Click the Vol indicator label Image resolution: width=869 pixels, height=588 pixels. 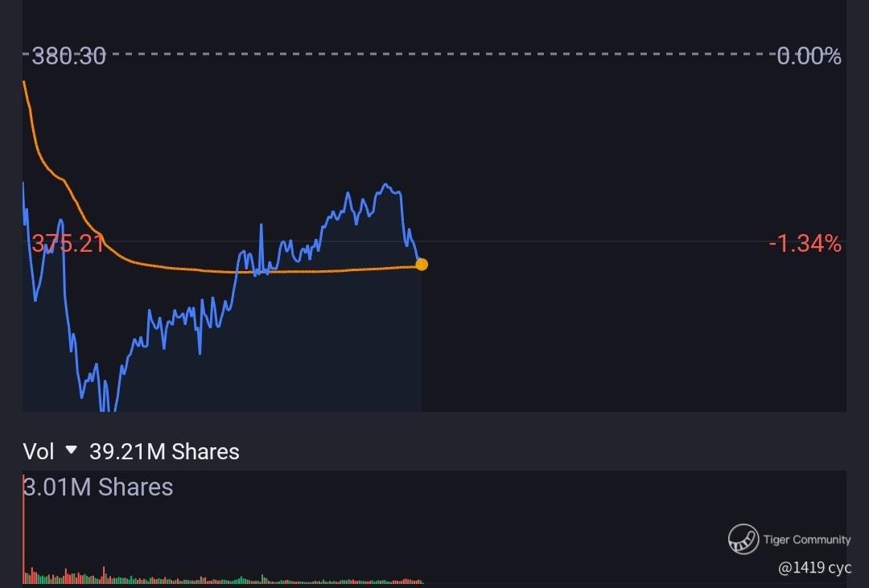coord(39,452)
